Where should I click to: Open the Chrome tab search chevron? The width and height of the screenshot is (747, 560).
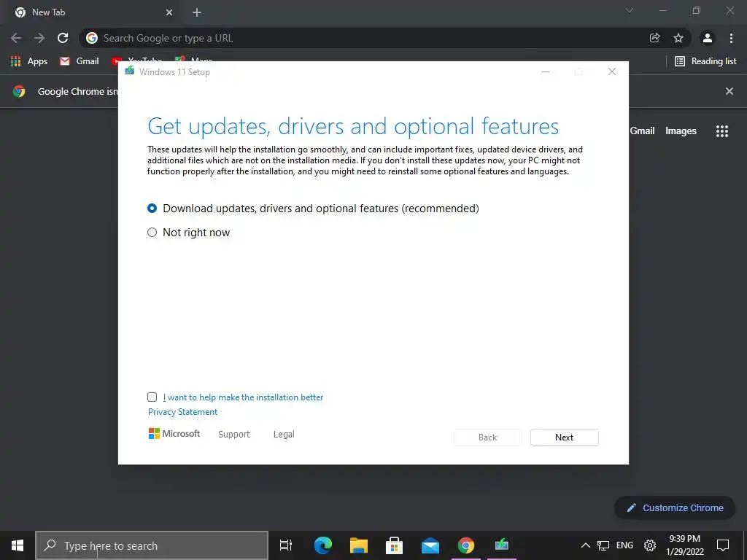click(x=630, y=10)
